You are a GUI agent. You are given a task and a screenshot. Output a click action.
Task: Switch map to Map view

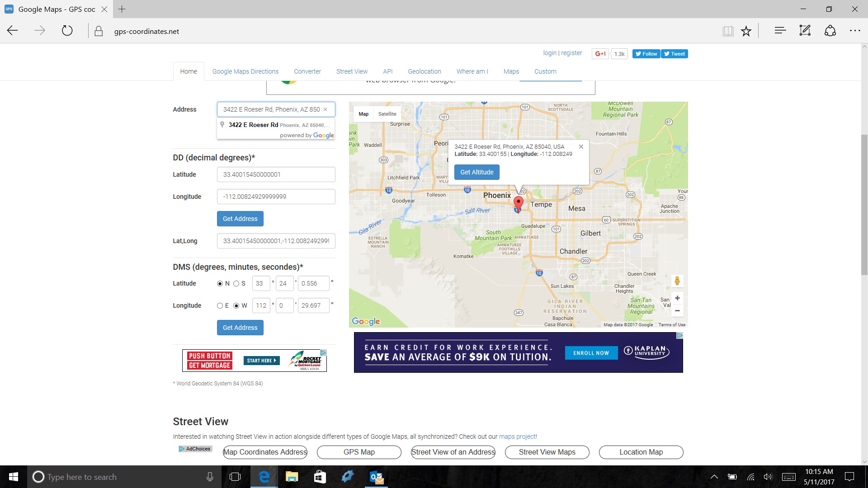point(363,114)
